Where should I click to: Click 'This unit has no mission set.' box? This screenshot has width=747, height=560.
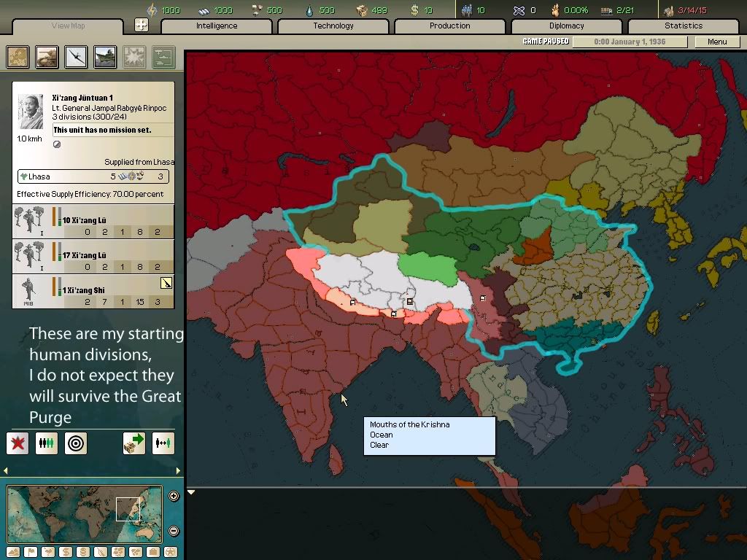click(x=113, y=130)
